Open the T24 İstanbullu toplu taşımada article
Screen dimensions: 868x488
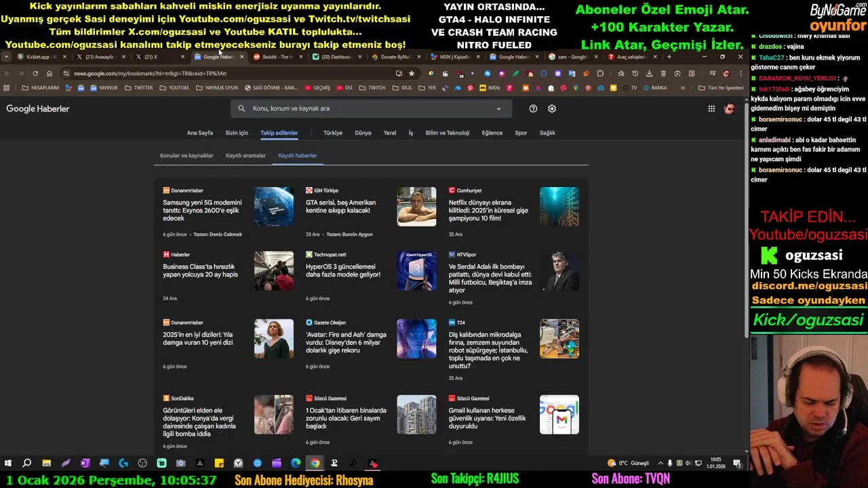(489, 350)
